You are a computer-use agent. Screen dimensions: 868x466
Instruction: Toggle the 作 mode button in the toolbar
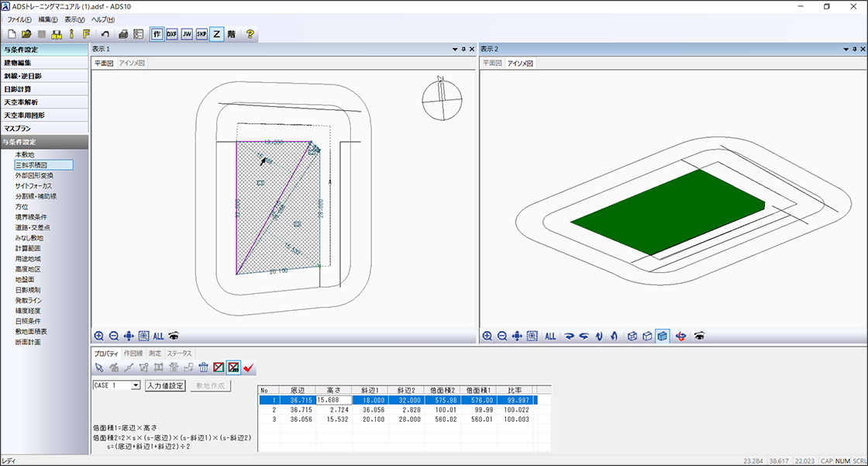point(157,34)
